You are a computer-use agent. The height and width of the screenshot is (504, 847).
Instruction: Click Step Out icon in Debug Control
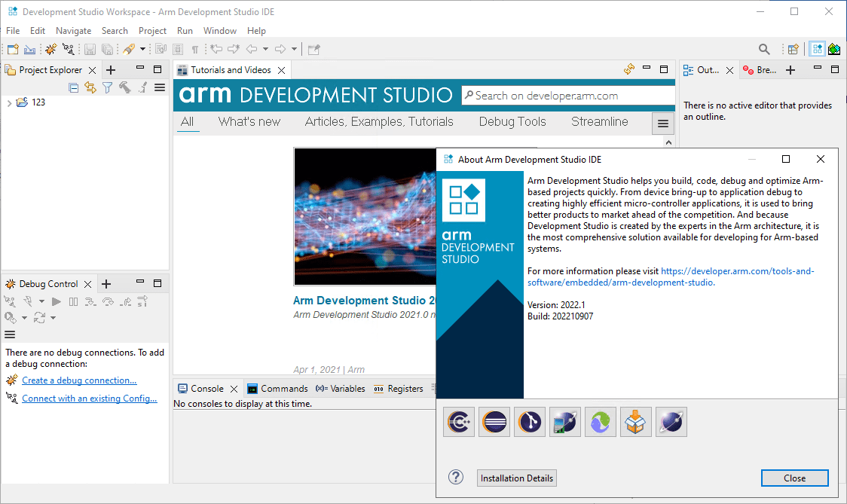[125, 302]
